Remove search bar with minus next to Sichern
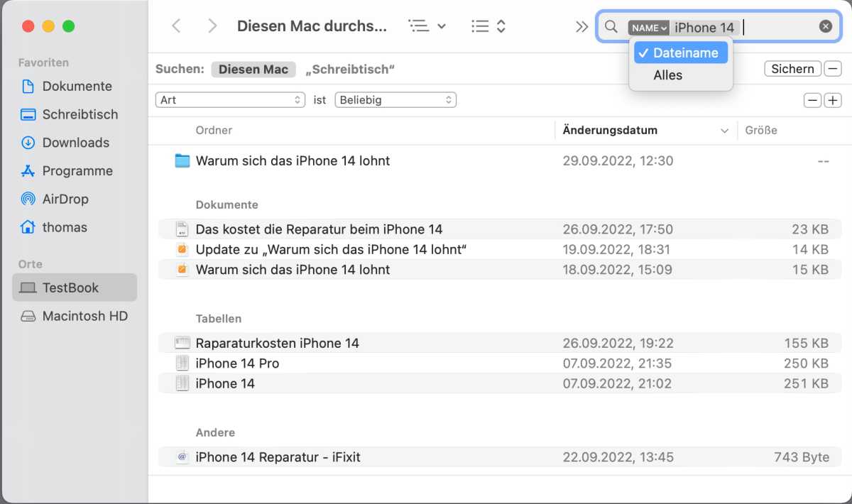852x504 pixels. point(832,69)
